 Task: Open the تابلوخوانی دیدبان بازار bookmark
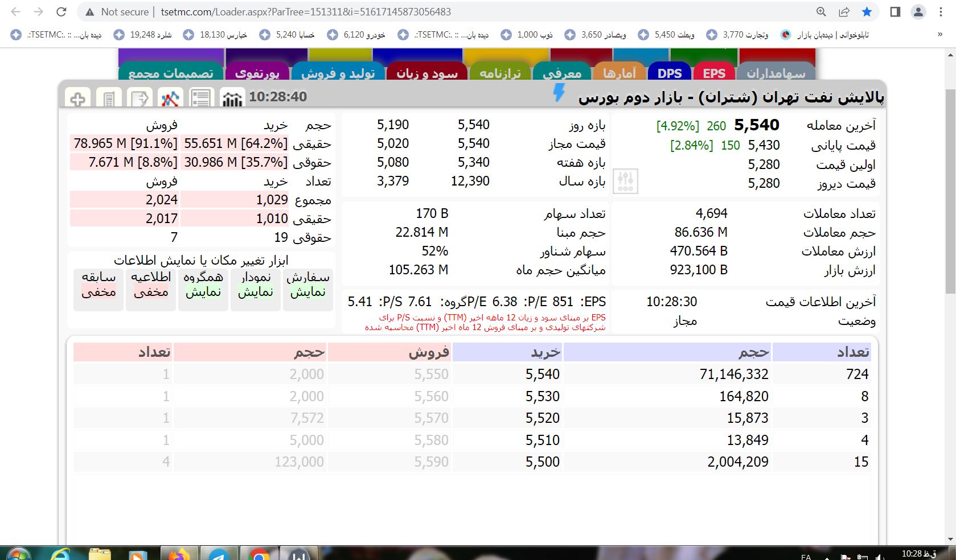tap(825, 35)
